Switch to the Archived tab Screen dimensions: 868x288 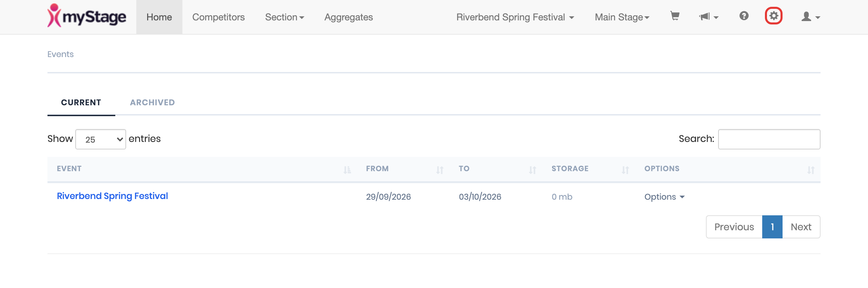153,103
